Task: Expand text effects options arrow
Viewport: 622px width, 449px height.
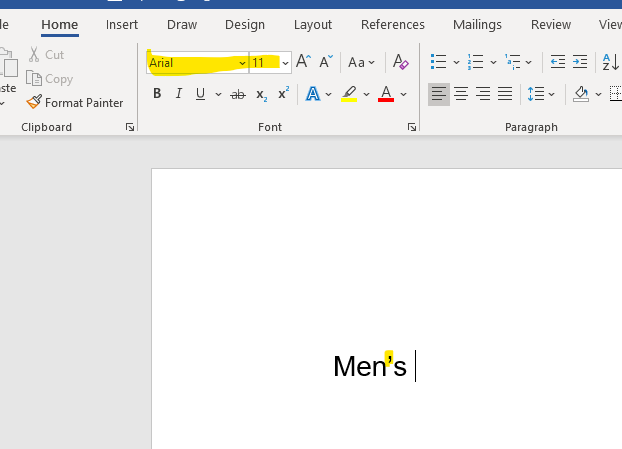Action: (328, 94)
